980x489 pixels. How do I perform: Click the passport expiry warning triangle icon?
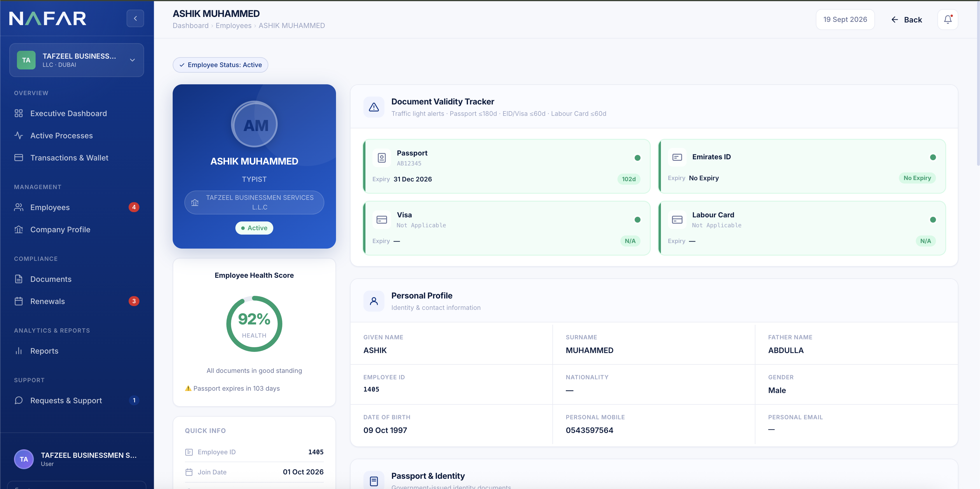tap(188, 388)
